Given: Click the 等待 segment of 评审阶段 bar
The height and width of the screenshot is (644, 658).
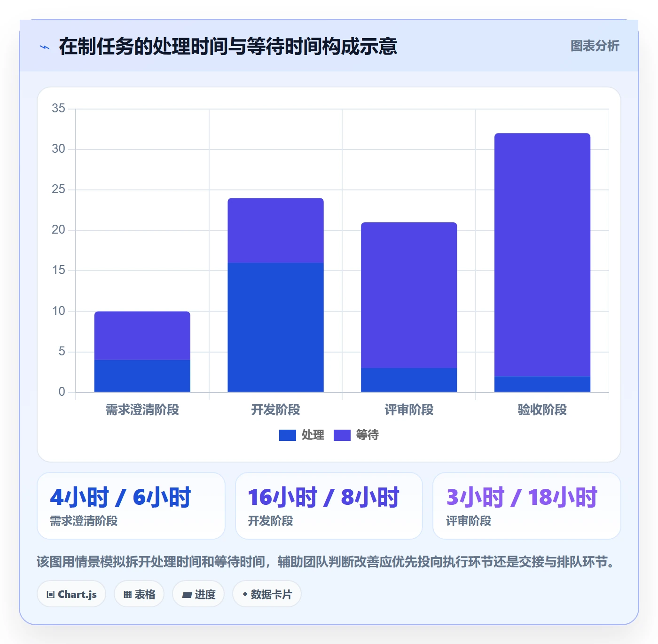Looking at the screenshot, I should point(409,295).
